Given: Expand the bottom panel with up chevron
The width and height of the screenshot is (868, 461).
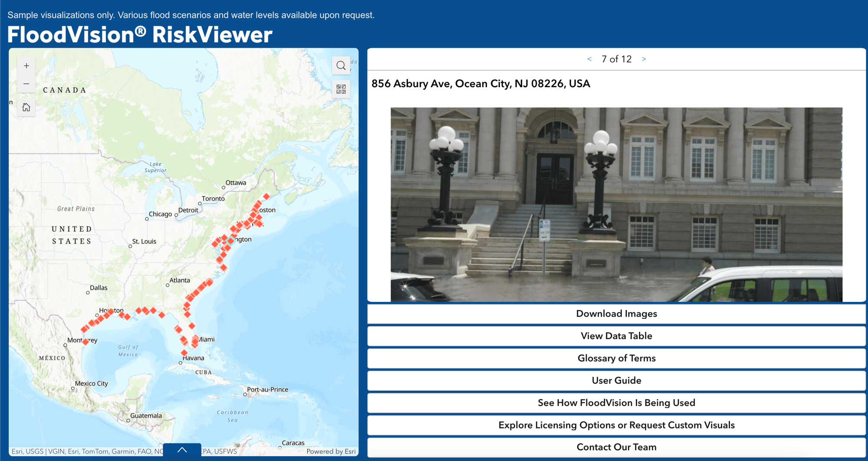Looking at the screenshot, I should [x=182, y=450].
